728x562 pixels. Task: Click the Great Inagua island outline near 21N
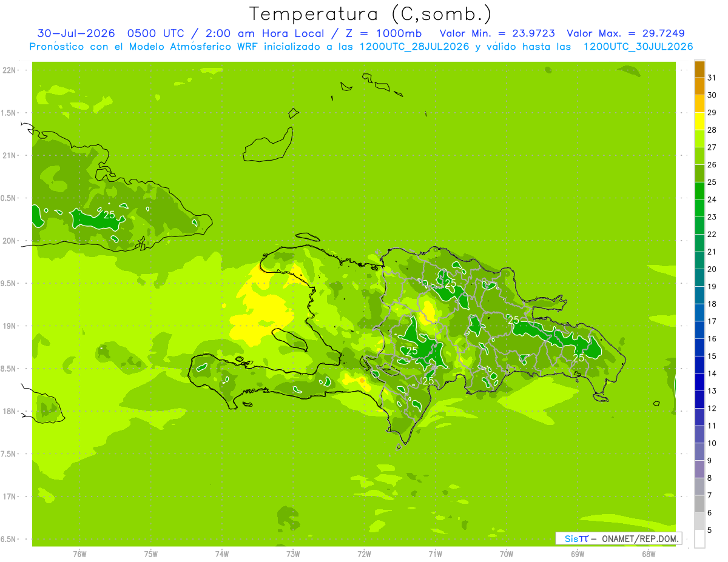(268, 146)
